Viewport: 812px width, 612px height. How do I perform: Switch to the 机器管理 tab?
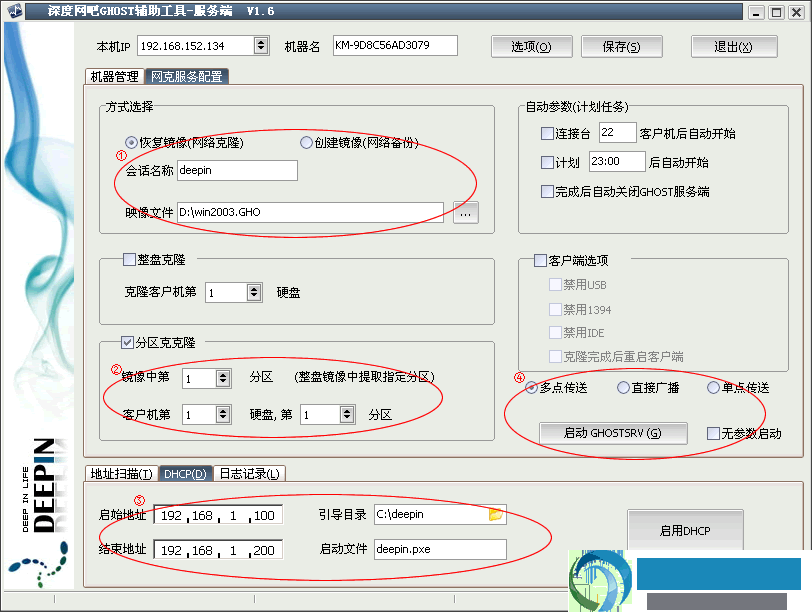click(114, 77)
